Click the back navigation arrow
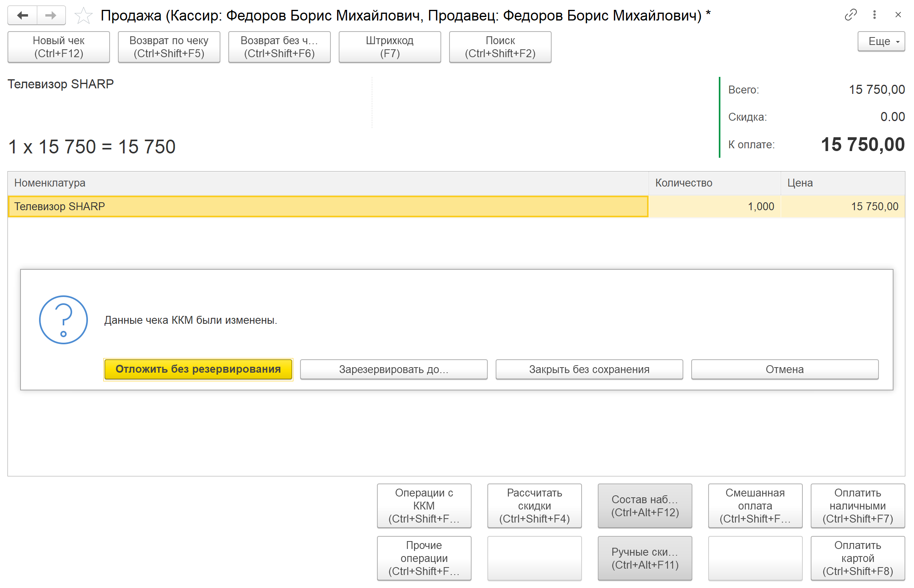The image size is (914, 588). [22, 15]
